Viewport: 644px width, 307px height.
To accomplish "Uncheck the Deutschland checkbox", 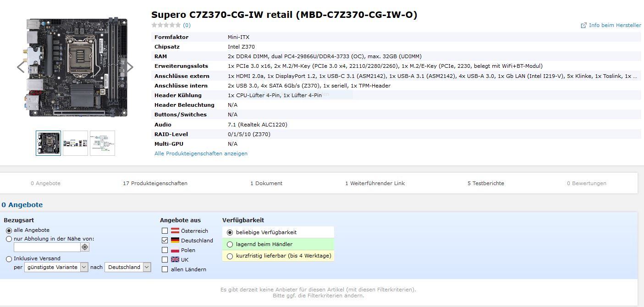I will click(165, 241).
